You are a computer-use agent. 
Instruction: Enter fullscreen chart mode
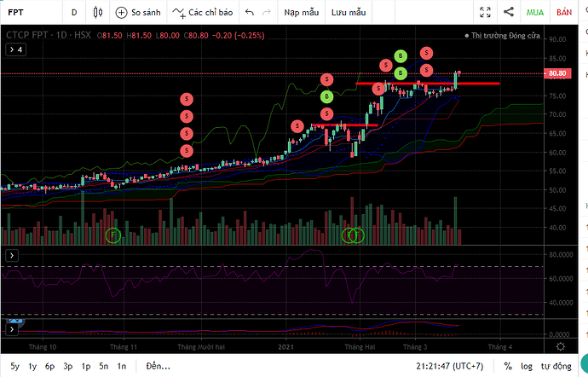click(x=485, y=13)
